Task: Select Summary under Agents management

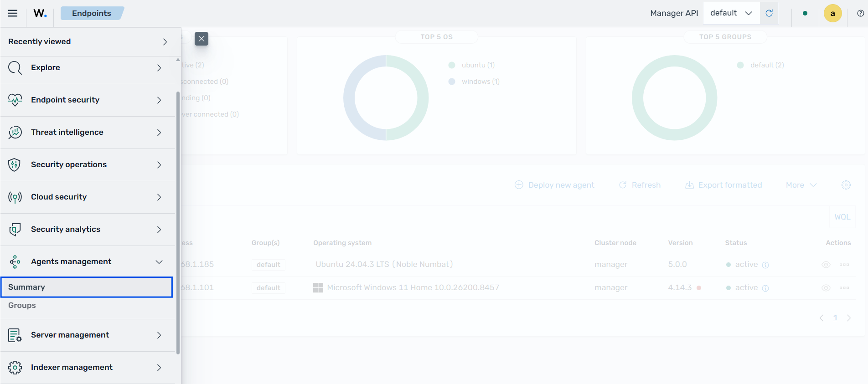Action: pos(87,287)
